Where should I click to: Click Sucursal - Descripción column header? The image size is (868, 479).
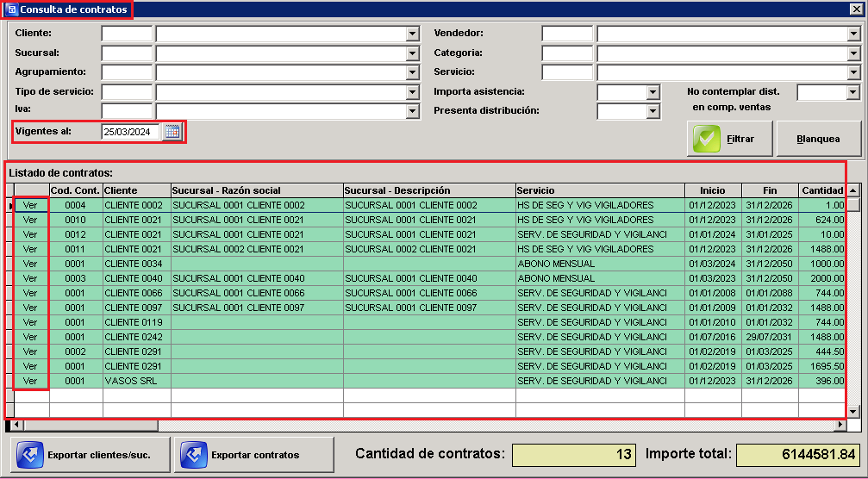coord(429,191)
